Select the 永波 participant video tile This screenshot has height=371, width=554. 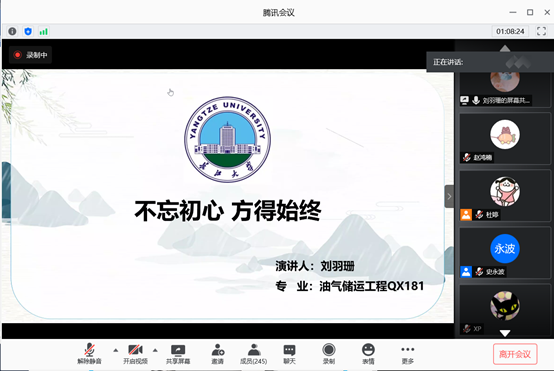[x=505, y=253]
